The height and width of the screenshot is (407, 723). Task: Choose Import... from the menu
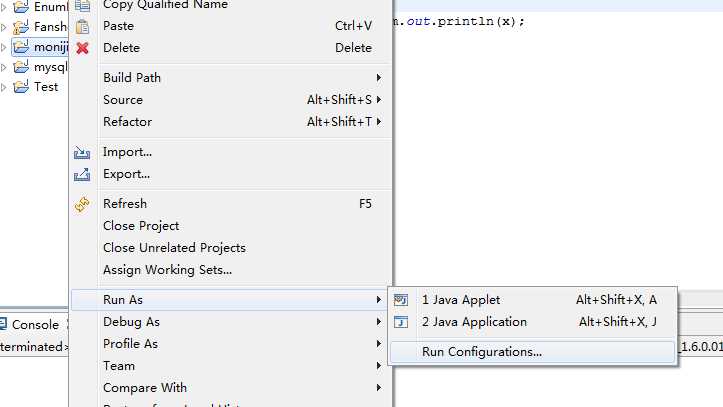click(231, 152)
